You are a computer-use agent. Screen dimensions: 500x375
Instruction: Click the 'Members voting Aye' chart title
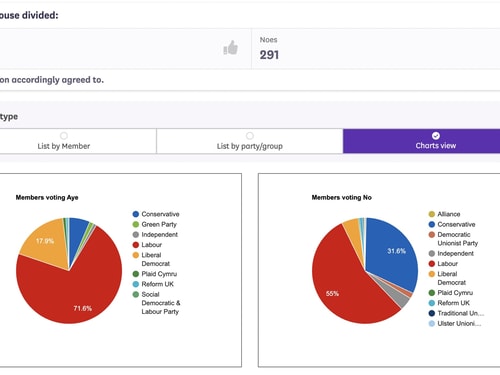point(47,197)
